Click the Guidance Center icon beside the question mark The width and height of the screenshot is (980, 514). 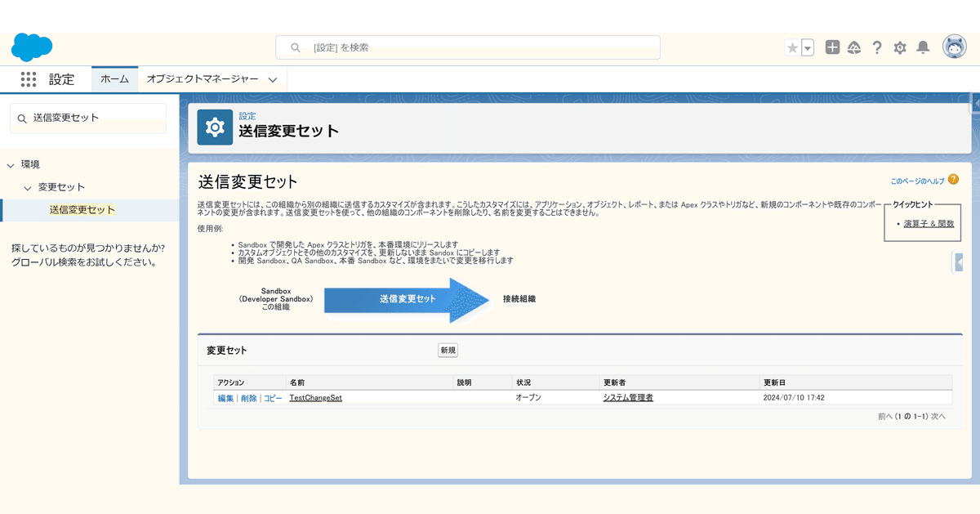point(854,47)
